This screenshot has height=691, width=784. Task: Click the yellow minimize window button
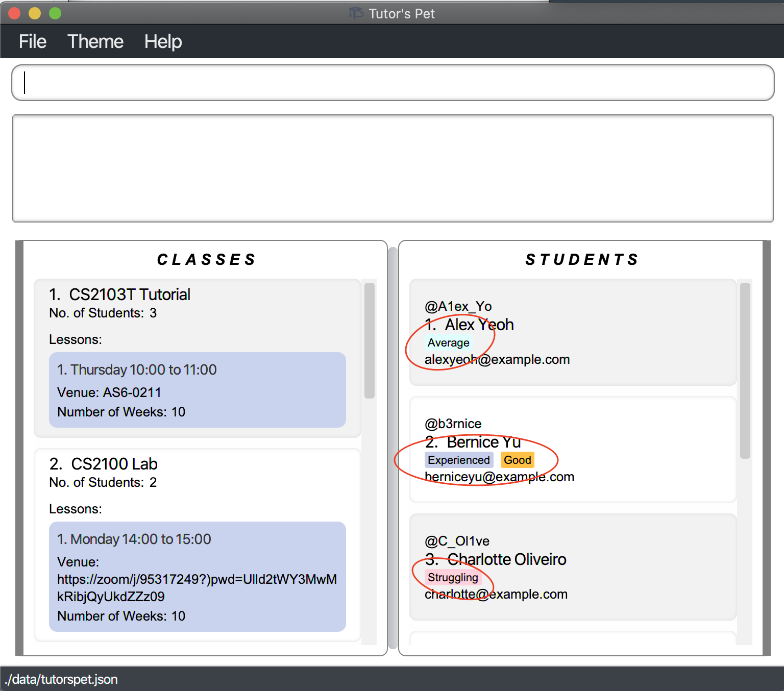coord(35,13)
